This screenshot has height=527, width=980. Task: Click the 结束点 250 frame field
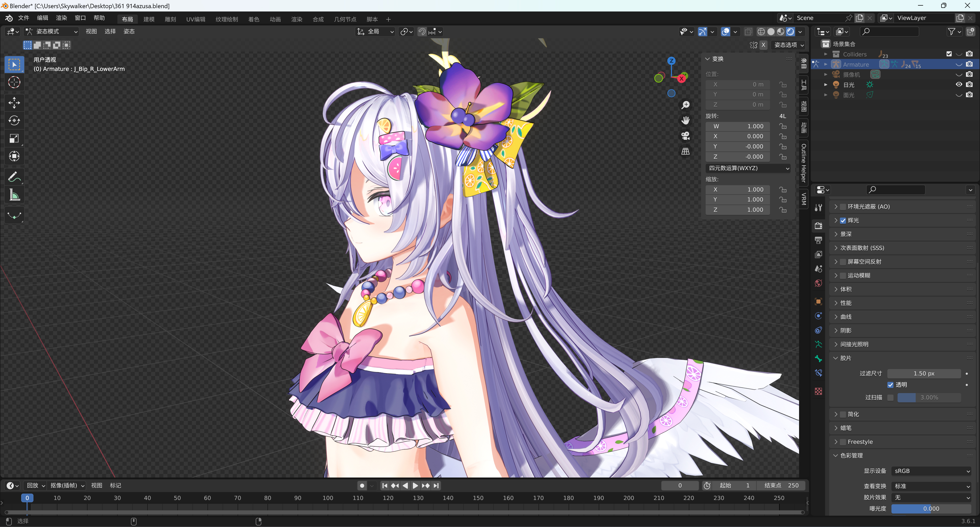pyautogui.click(x=781, y=486)
